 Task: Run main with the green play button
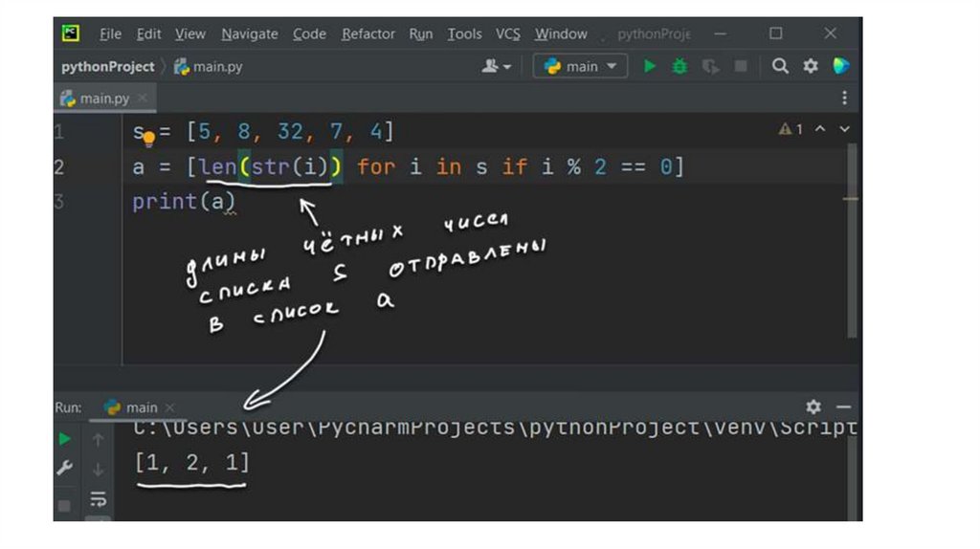pos(650,66)
